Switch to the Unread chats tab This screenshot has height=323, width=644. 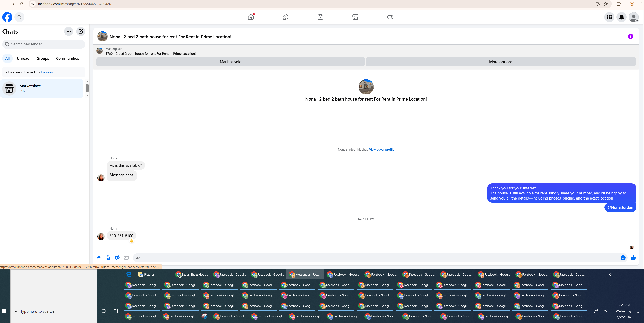23,58
